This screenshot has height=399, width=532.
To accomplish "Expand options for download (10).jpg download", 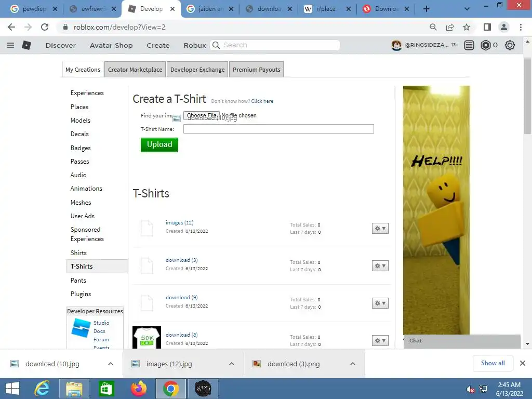I will 111,364.
